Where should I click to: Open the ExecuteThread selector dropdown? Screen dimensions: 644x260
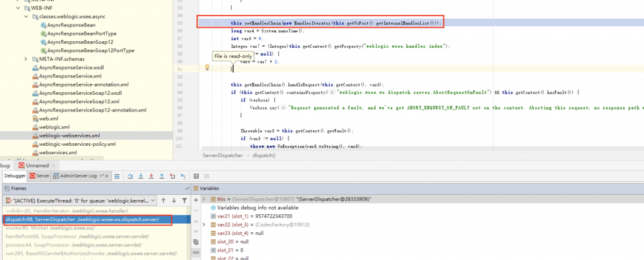(x=81, y=201)
